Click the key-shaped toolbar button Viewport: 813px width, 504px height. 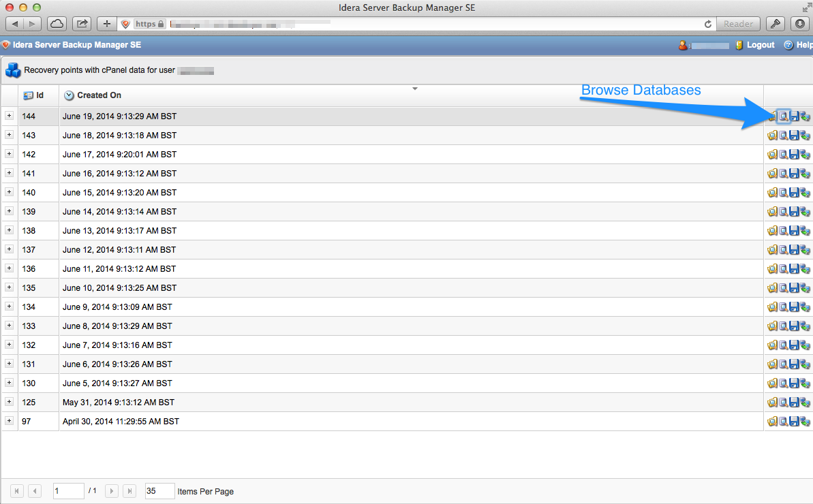click(775, 24)
